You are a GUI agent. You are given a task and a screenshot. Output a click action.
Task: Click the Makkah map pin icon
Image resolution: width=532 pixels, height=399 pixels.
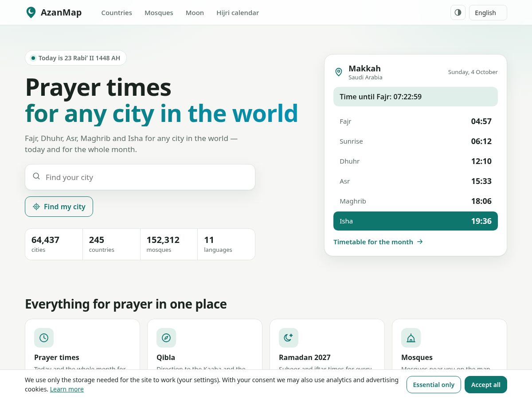(339, 72)
